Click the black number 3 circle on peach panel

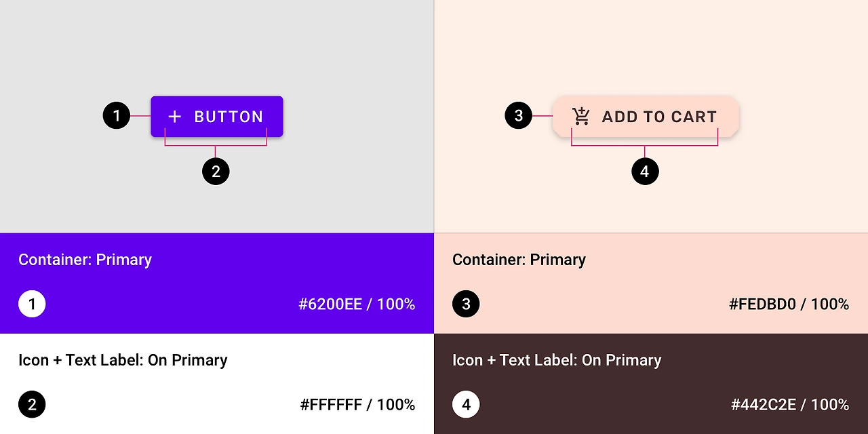466,304
